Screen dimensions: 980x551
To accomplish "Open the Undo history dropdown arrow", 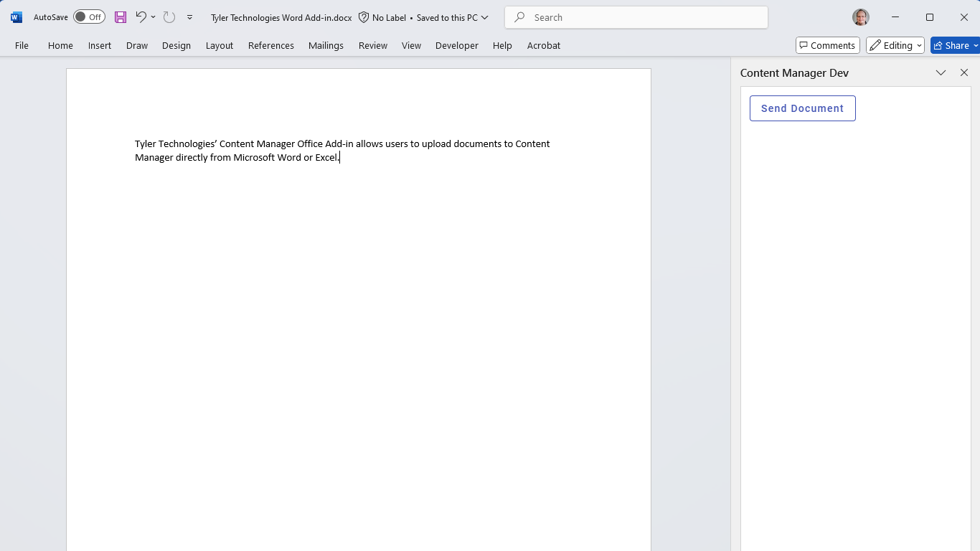I will [x=153, y=17].
